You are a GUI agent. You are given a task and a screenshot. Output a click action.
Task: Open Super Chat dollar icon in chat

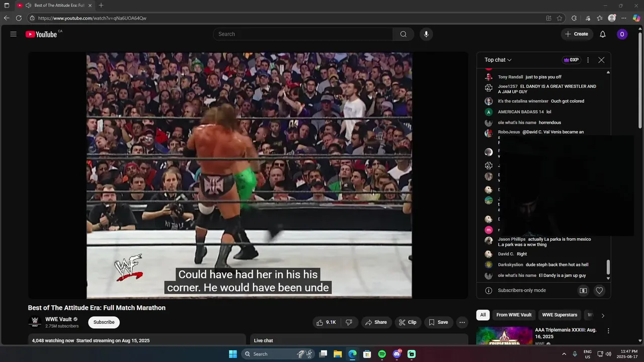point(583,291)
